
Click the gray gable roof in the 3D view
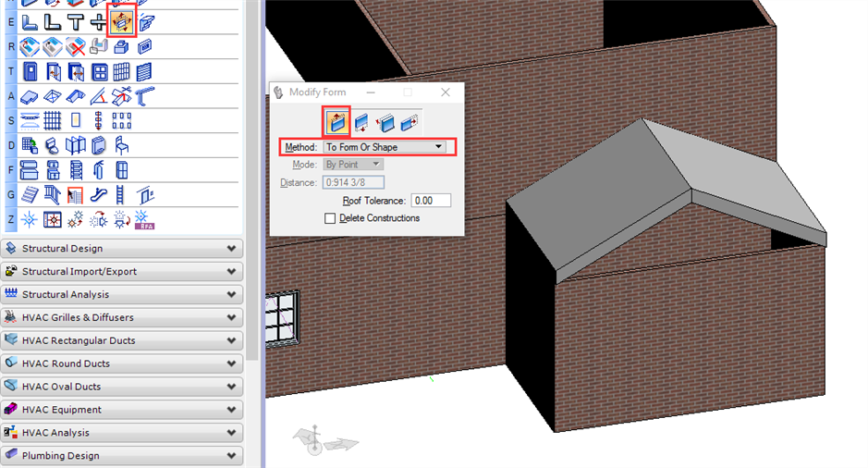pyautogui.click(x=667, y=195)
